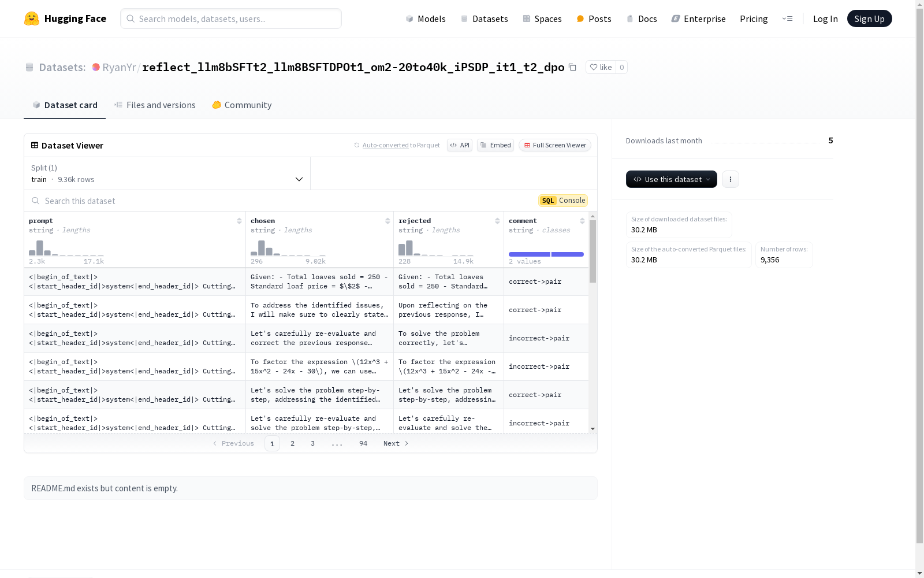Focus the top search models input
Screen dimensions: 924x578
tap(231, 18)
